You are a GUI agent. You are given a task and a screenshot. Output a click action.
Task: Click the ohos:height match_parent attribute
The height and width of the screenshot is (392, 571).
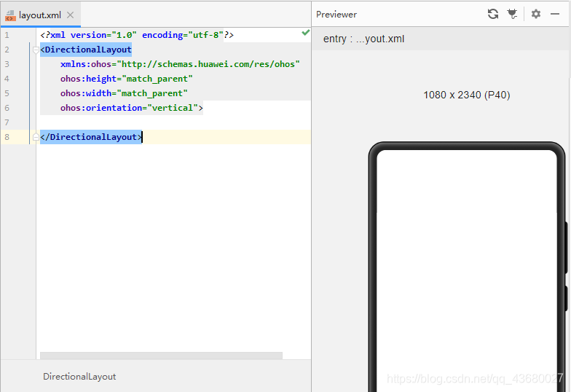click(x=127, y=79)
